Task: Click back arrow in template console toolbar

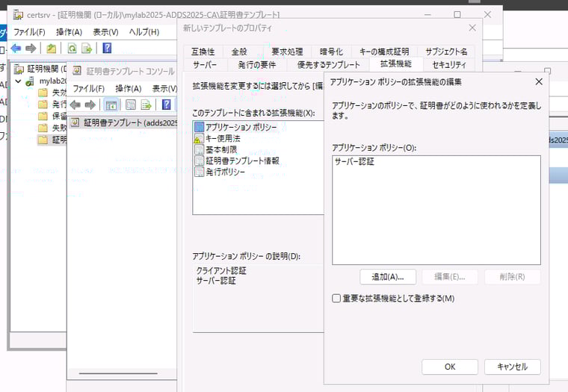Action: [75, 105]
